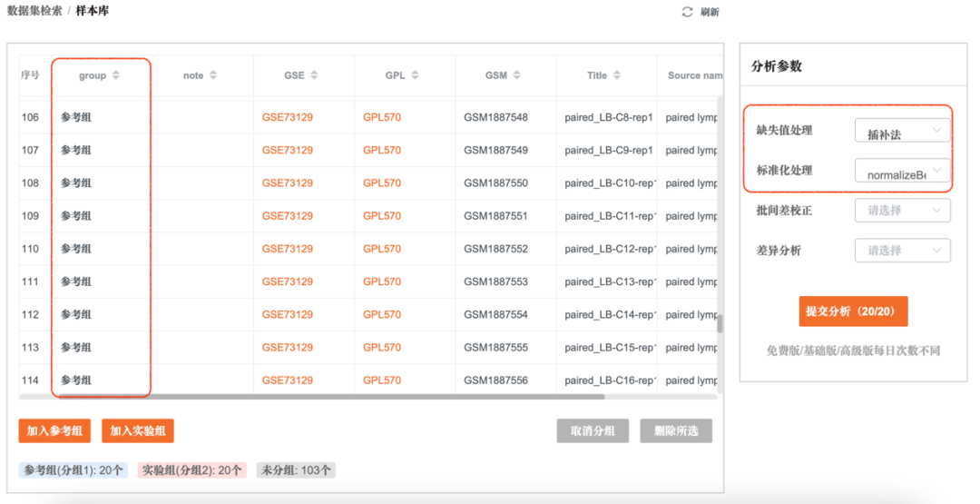Open GSE73129 link in row 106
This screenshot has width=980, height=504.
pos(287,117)
